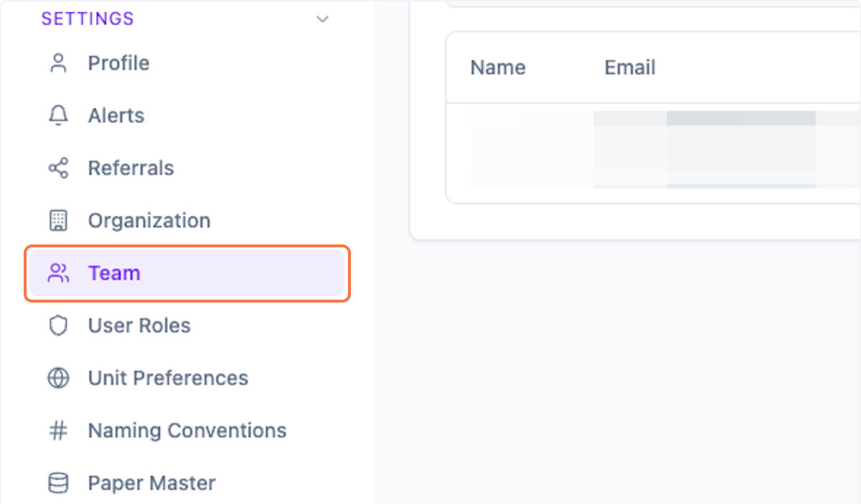Click the Organization building icon

(x=57, y=220)
